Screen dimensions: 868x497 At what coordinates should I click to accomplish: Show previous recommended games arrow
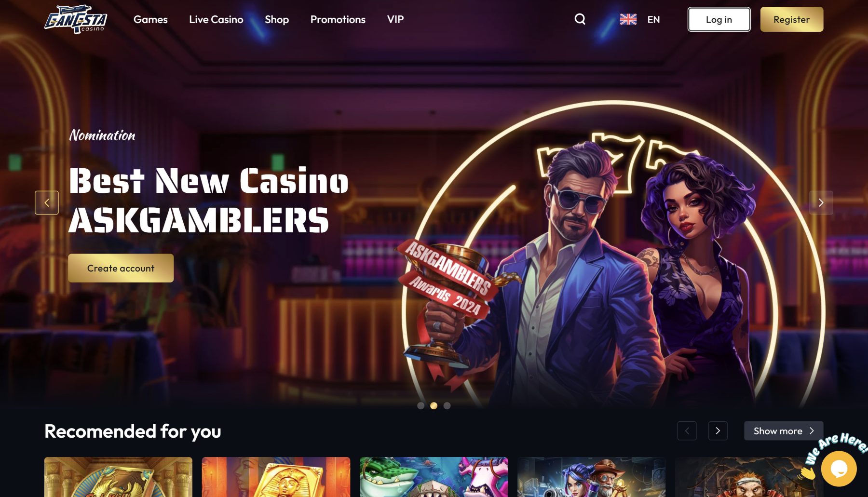point(687,431)
